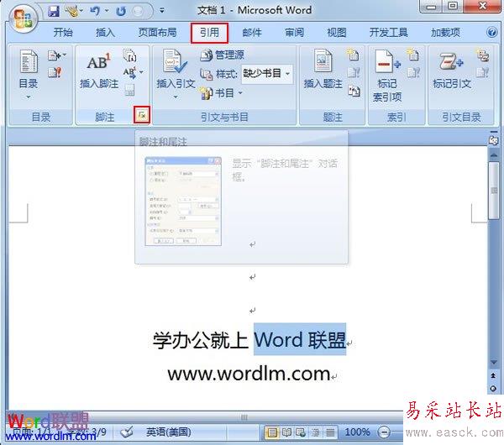Save the document from Quick Access Toolbar
This screenshot has width=504, height=445.
click(54, 12)
